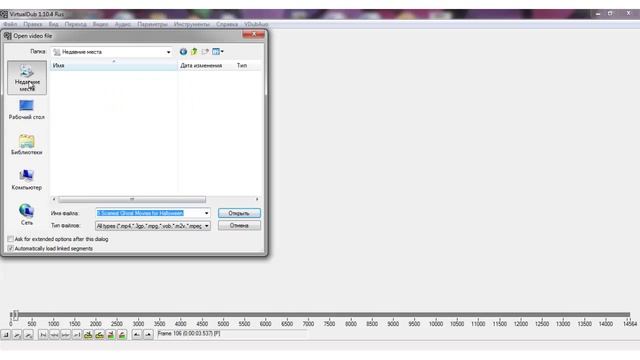Image resolution: width=640 pixels, height=360 pixels.
Task: Click the Открыть button
Action: 239,213
